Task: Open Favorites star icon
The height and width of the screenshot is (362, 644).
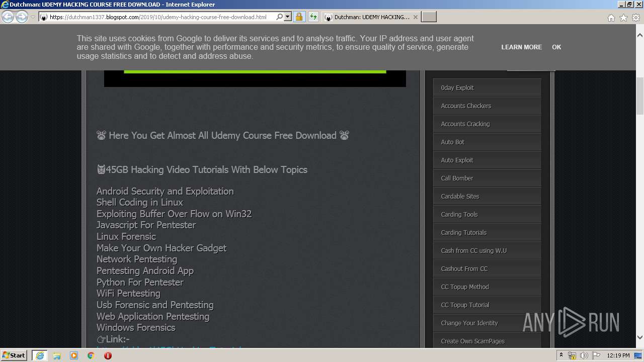Action: [x=623, y=18]
